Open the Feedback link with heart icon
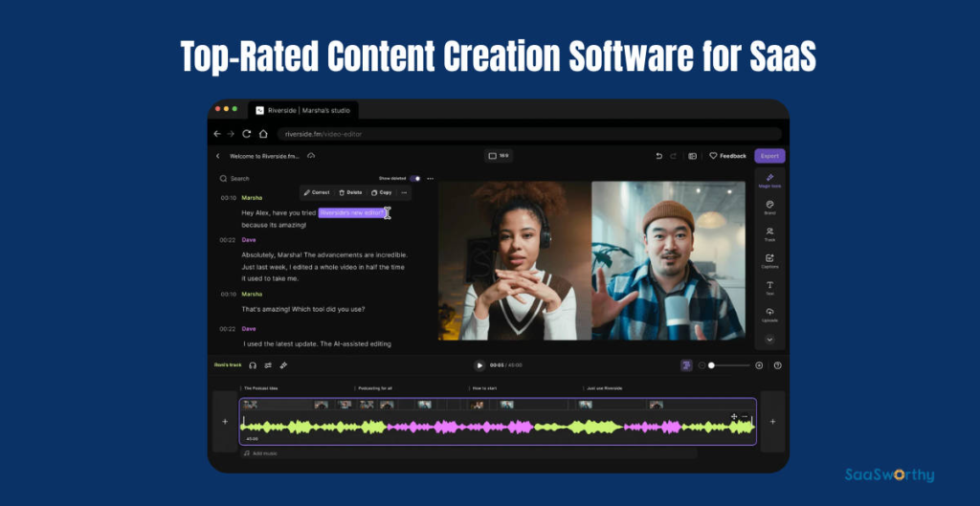The image size is (980, 506). tap(727, 156)
